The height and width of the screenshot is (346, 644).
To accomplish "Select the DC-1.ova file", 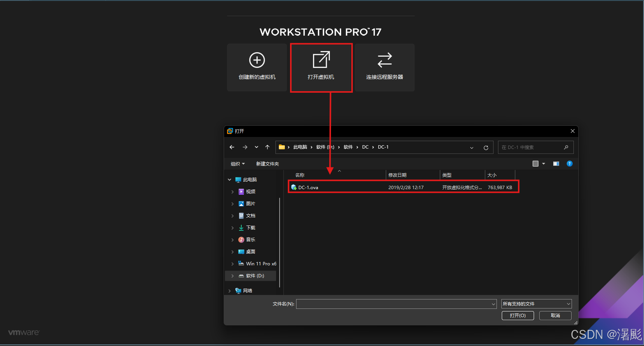I will click(403, 187).
